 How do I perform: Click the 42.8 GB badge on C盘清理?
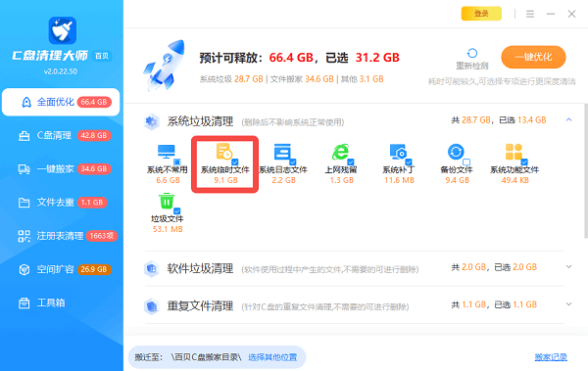(94, 135)
